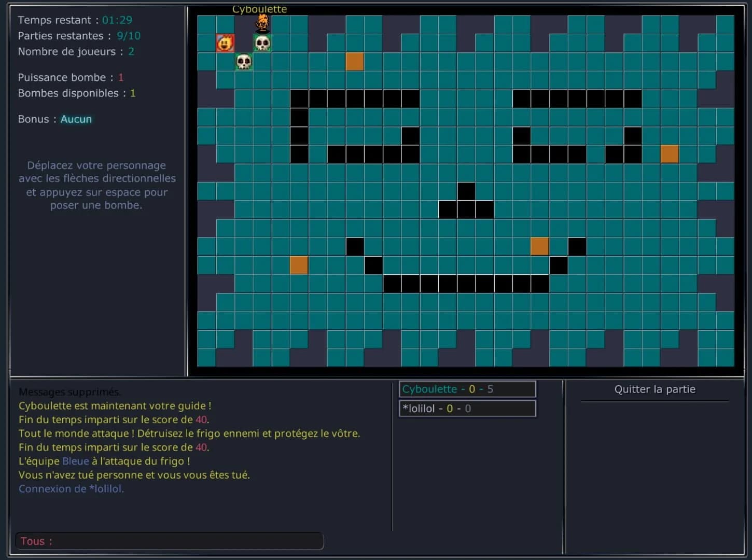Toggle the Cyboulette score row selection
752x560 pixels.
pyautogui.click(x=467, y=389)
